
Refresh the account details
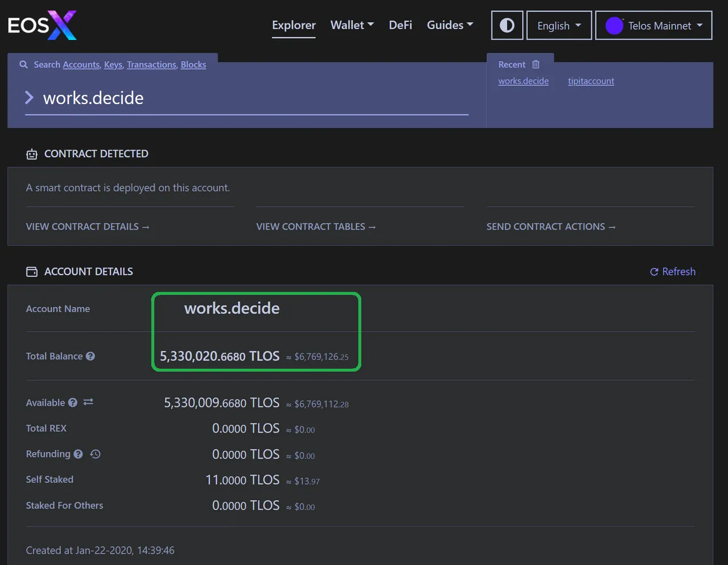[x=673, y=271]
